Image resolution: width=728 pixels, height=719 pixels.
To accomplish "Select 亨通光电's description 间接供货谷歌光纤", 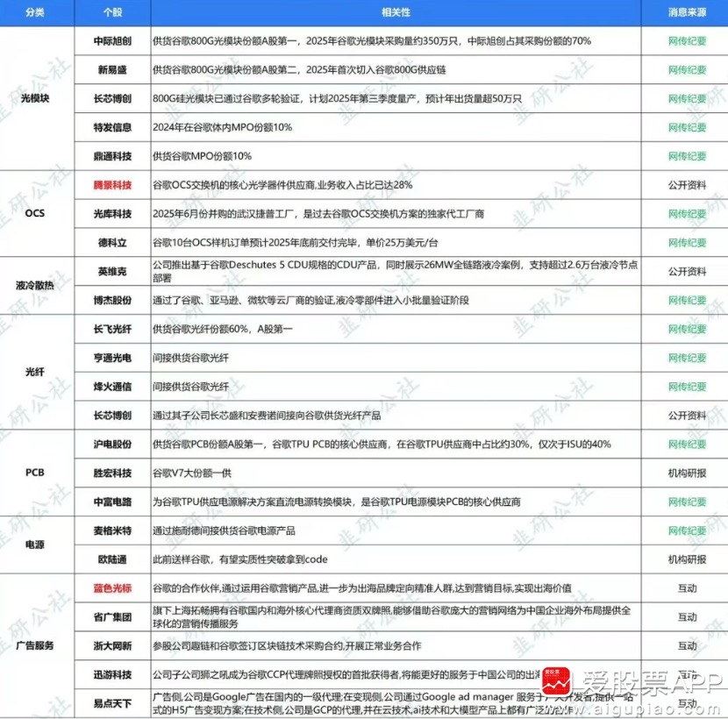I will pyautogui.click(x=191, y=358).
